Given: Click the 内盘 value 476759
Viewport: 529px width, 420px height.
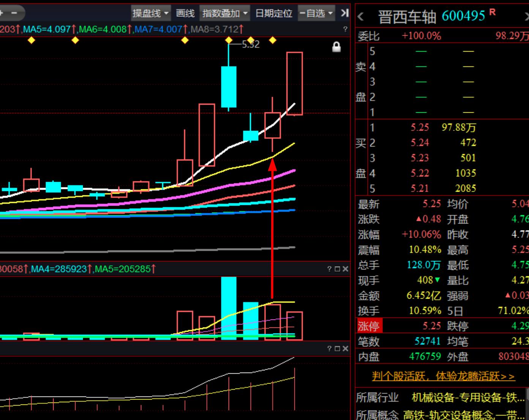Looking at the screenshot, I should (425, 357).
